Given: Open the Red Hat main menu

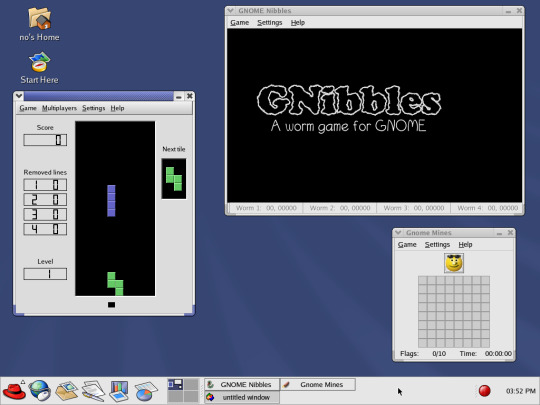Looking at the screenshot, I should click(14, 391).
